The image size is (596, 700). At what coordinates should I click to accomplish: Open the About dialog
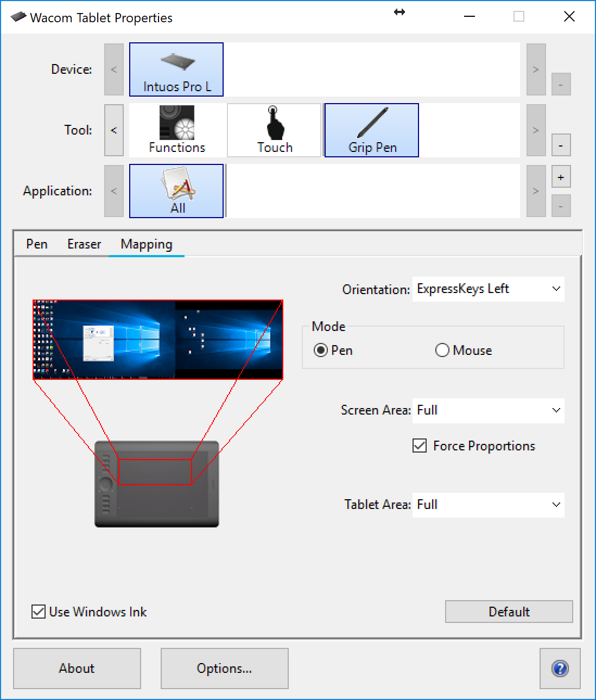pyautogui.click(x=77, y=669)
